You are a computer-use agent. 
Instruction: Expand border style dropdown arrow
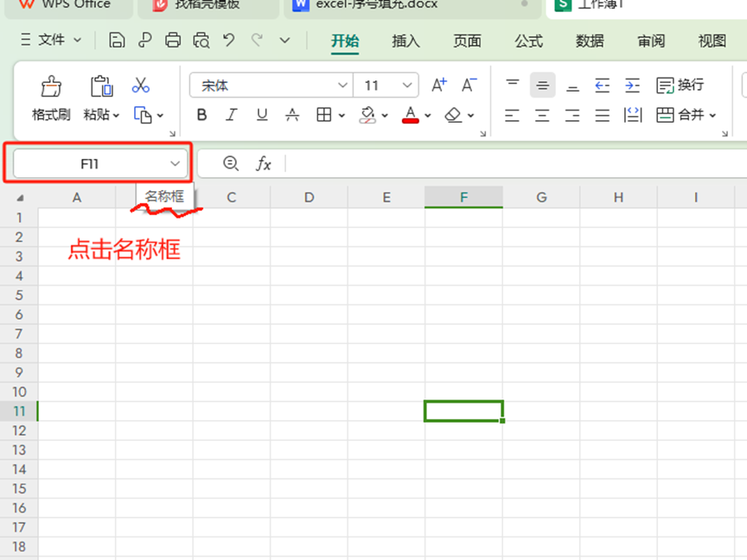point(342,115)
